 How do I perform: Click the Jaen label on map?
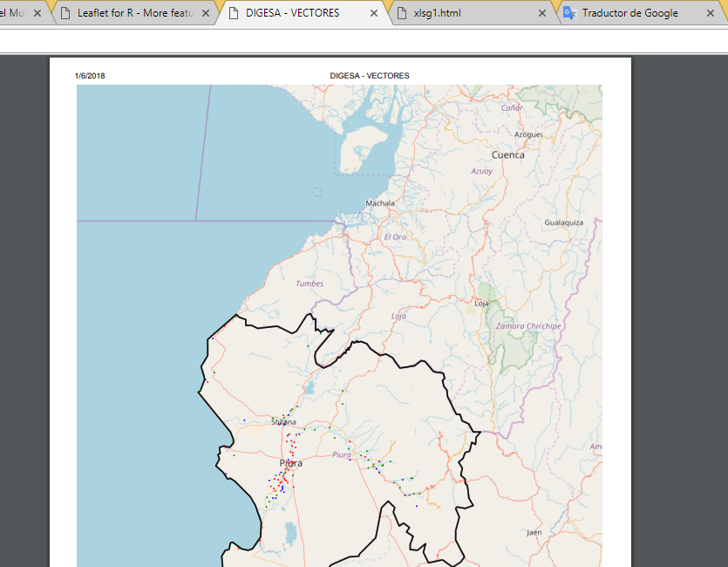click(534, 532)
